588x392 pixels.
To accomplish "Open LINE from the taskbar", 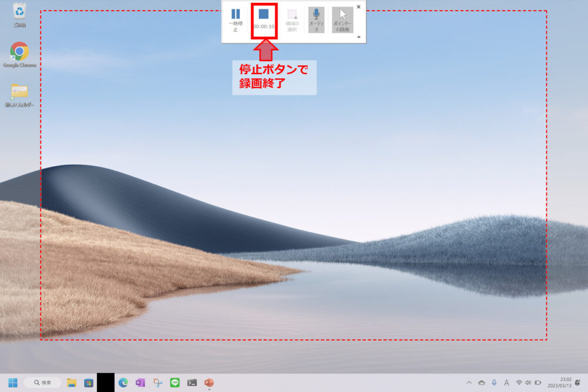I will tap(175, 383).
